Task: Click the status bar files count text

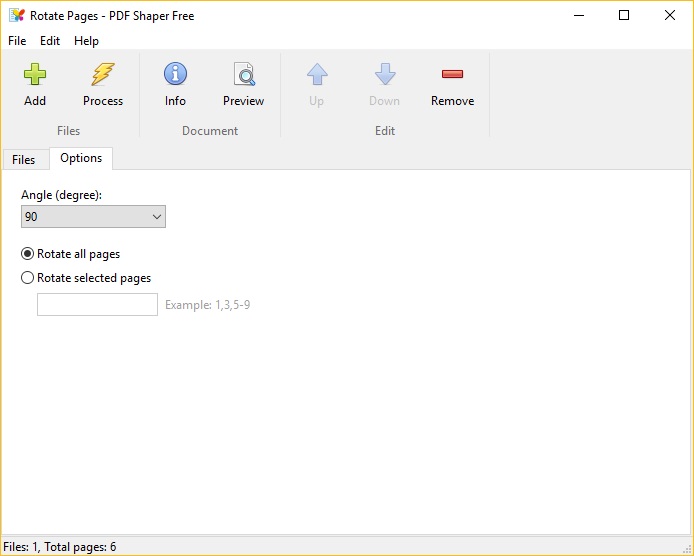Action: [x=59, y=547]
